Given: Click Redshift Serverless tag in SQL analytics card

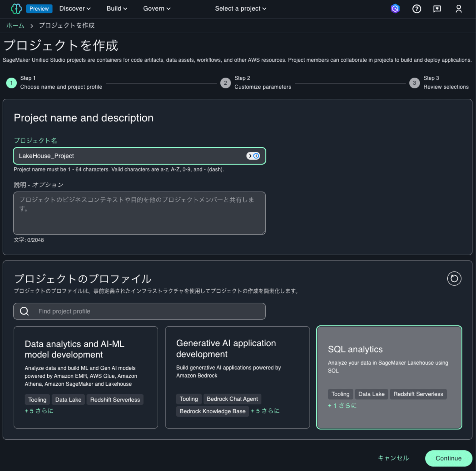Looking at the screenshot, I should coord(418,394).
